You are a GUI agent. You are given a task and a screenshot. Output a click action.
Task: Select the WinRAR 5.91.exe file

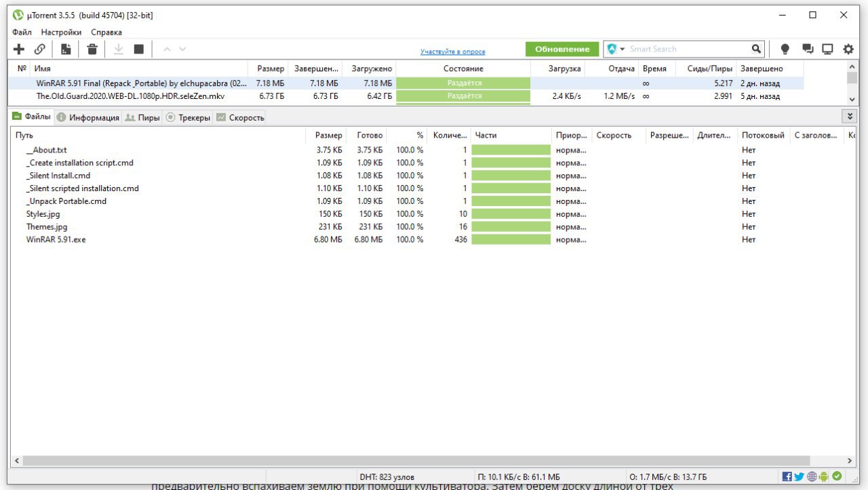point(56,239)
